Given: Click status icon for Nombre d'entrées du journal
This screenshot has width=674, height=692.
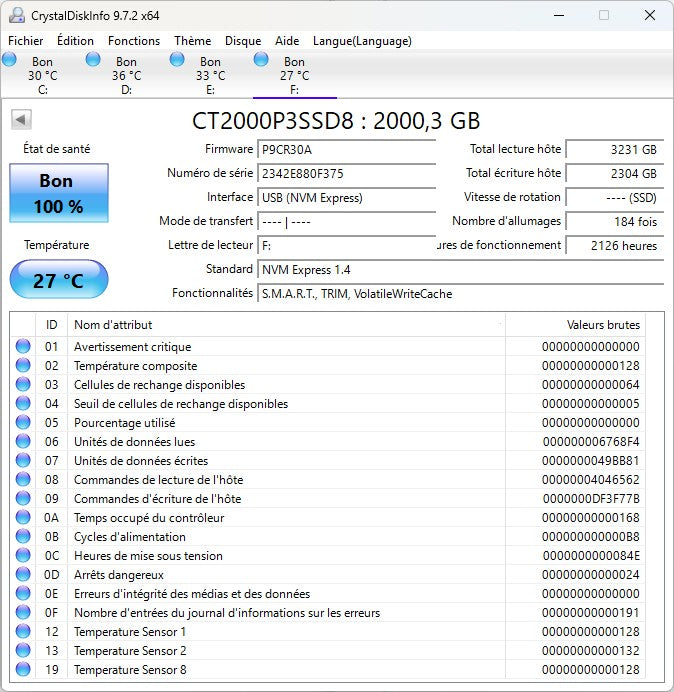Looking at the screenshot, I should coord(23,612).
